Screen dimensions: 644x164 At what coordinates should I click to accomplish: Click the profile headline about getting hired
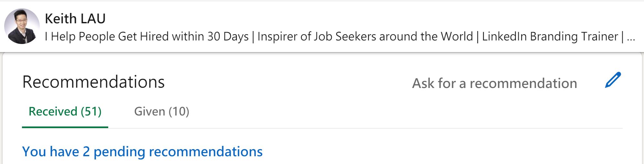coord(147,37)
